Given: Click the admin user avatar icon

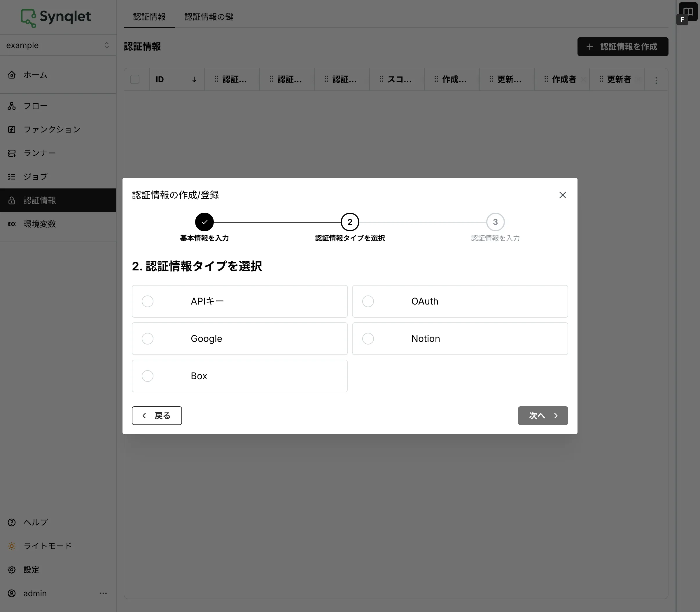Looking at the screenshot, I should coord(12,593).
